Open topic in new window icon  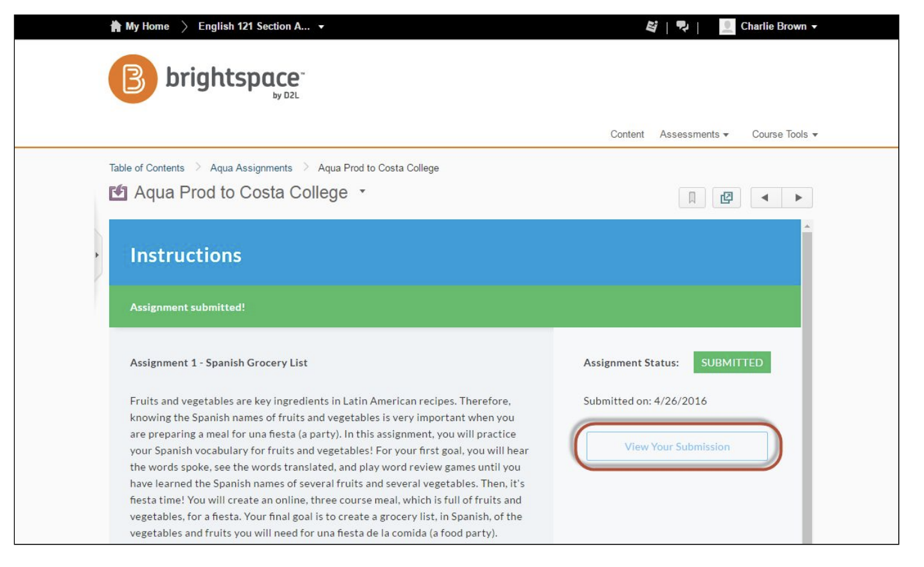727,197
